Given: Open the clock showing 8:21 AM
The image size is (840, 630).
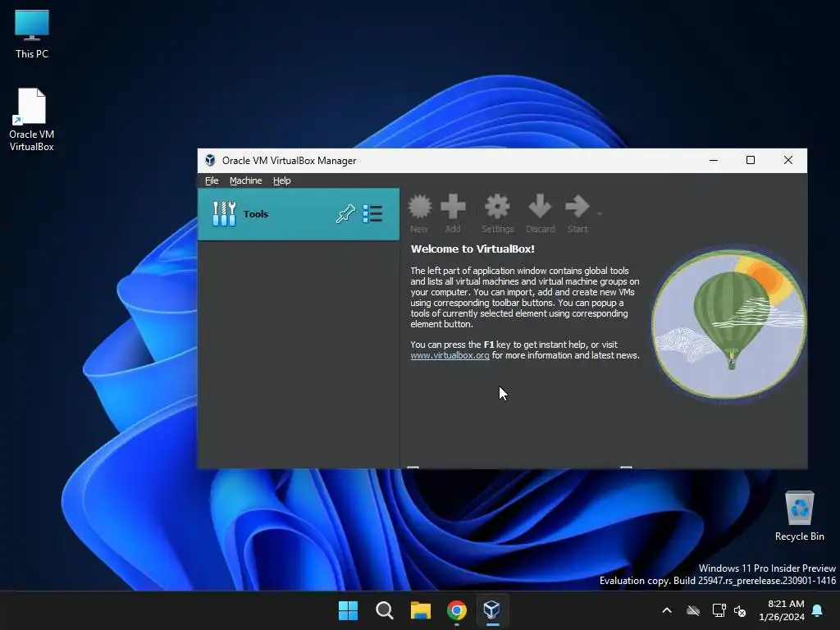Looking at the screenshot, I should pyautogui.click(x=782, y=610).
